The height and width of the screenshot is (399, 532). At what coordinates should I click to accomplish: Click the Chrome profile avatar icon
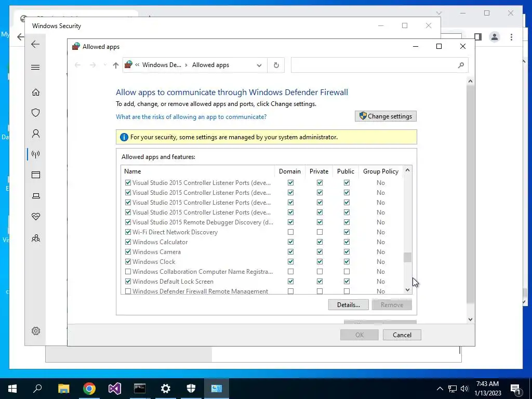(x=495, y=37)
